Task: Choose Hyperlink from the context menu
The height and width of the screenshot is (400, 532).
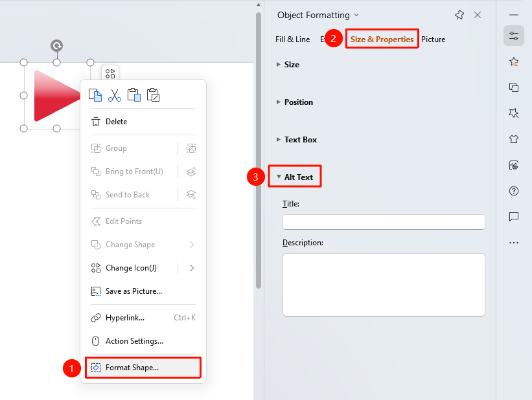Action: point(143,318)
